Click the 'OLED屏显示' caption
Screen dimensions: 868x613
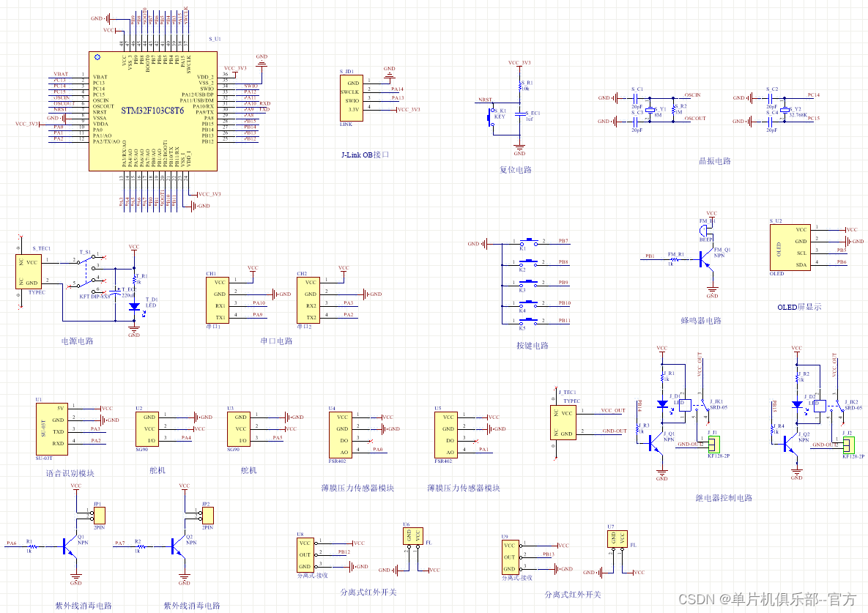799,307
